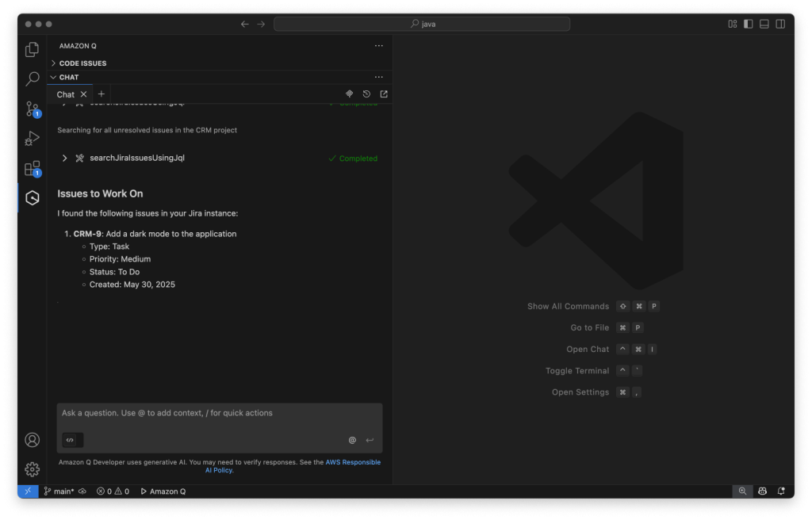Open the Amazon Q view in the activity bar
Screen dimensions: 812x520
(x=32, y=197)
